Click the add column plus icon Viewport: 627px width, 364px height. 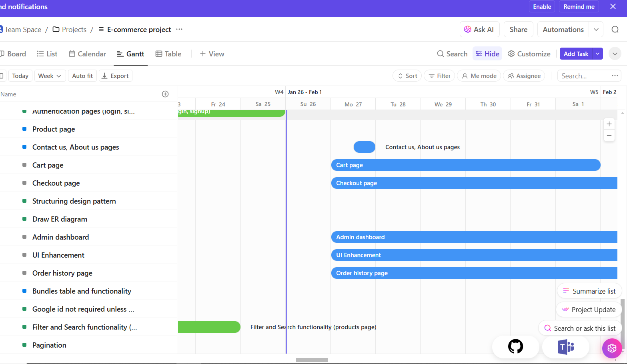[165, 94]
